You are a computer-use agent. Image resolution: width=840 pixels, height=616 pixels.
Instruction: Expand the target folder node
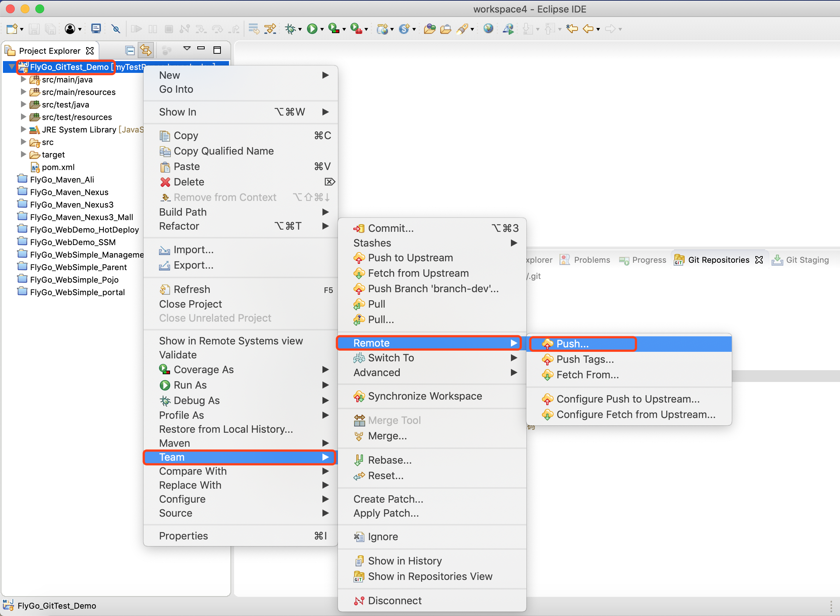[23, 155]
